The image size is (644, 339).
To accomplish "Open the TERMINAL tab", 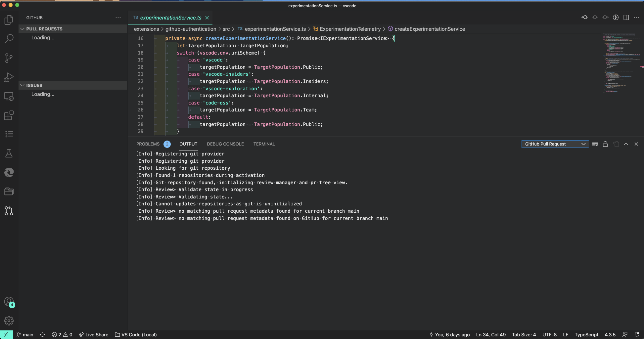I will coord(264,144).
